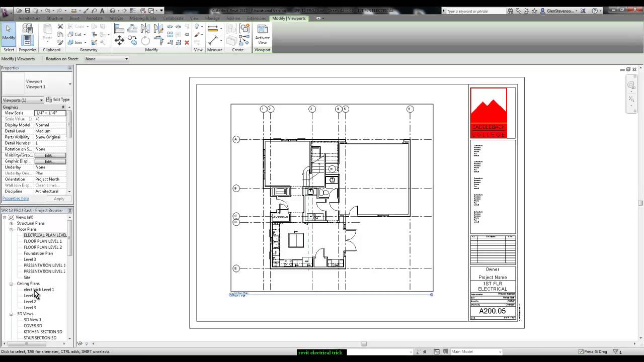Select KITCHEN SECTION 3D view

[x=43, y=332]
